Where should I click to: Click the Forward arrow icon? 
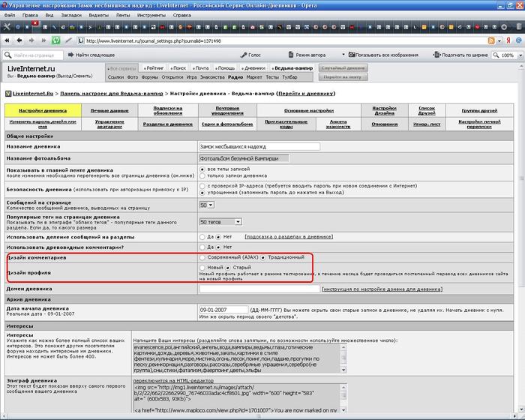click(31, 40)
